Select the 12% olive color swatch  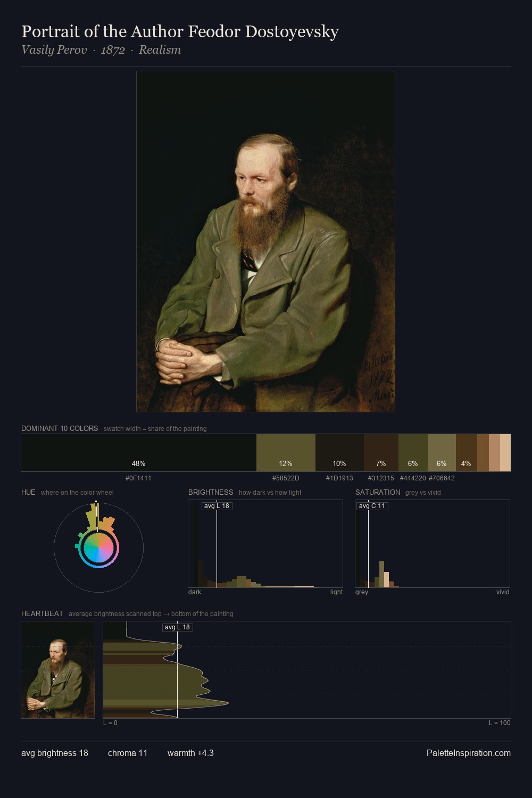(x=286, y=453)
